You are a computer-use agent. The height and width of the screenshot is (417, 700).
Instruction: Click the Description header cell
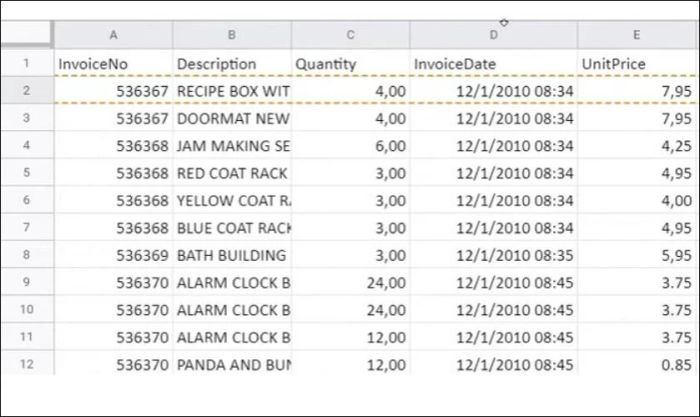tap(232, 63)
